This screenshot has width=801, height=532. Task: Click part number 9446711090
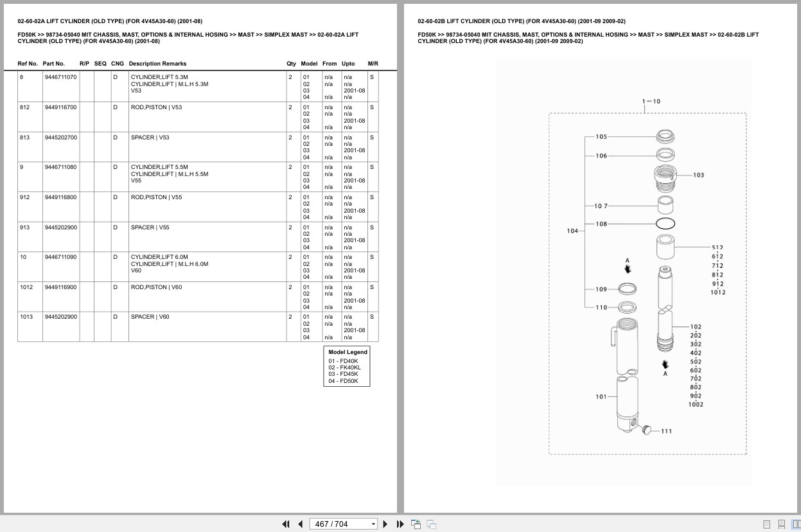coord(60,257)
